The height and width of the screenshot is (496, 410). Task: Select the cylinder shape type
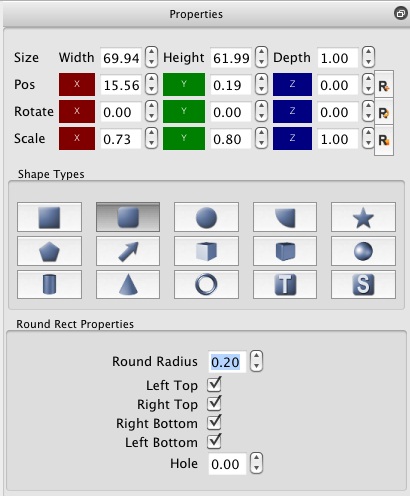(49, 284)
